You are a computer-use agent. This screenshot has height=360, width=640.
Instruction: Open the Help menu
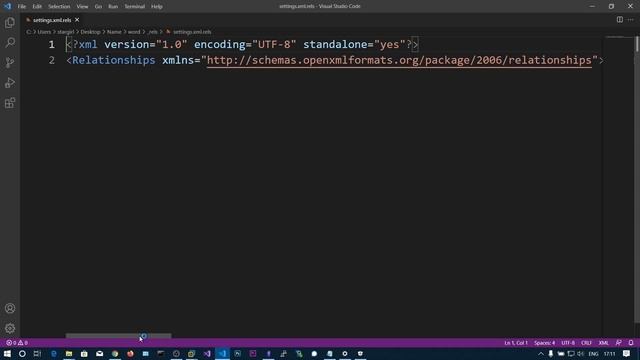[157, 7]
